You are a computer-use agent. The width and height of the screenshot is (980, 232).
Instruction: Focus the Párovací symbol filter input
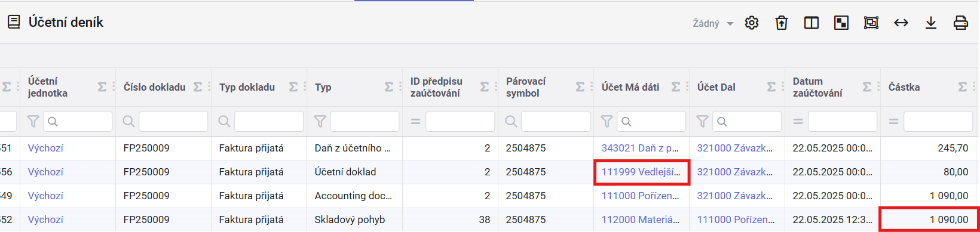pyautogui.click(x=556, y=122)
